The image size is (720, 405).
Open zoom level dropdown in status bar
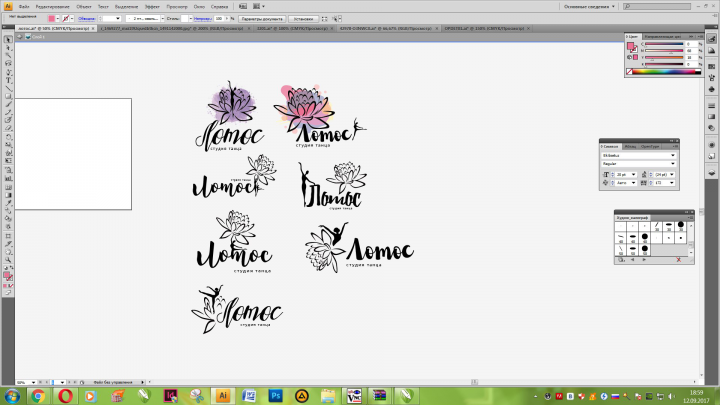pyautogui.click(x=33, y=382)
